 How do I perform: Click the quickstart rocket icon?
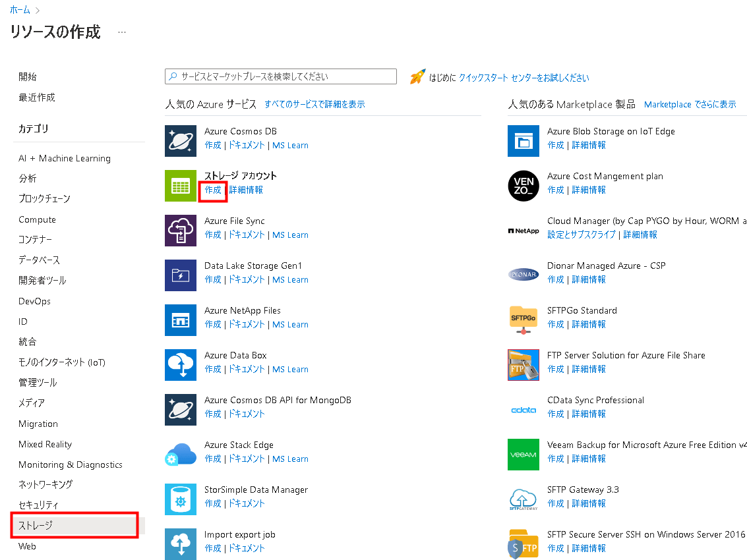(417, 76)
